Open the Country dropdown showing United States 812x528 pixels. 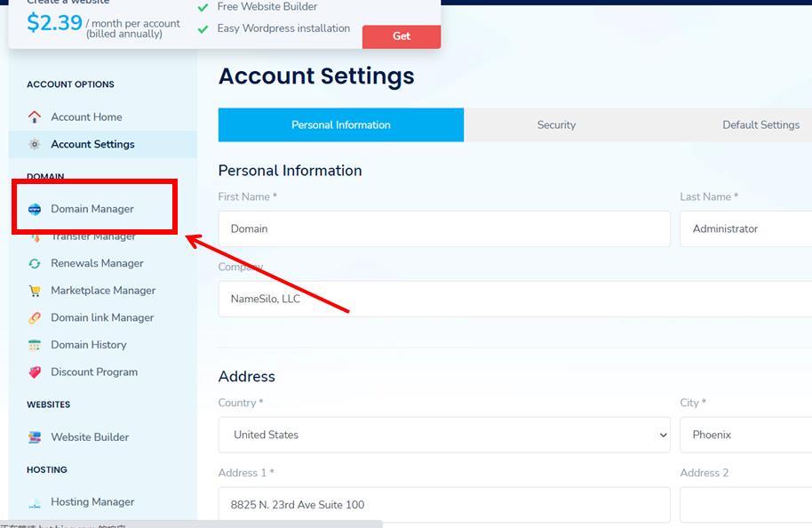tap(444, 435)
